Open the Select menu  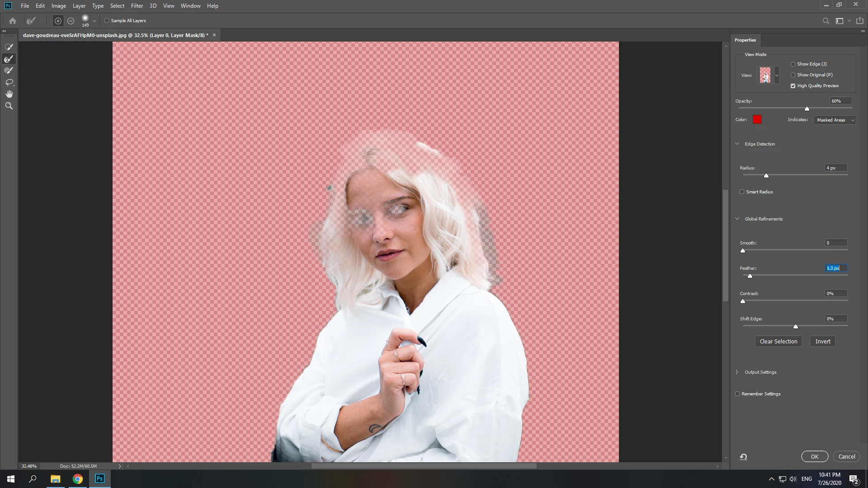[117, 6]
